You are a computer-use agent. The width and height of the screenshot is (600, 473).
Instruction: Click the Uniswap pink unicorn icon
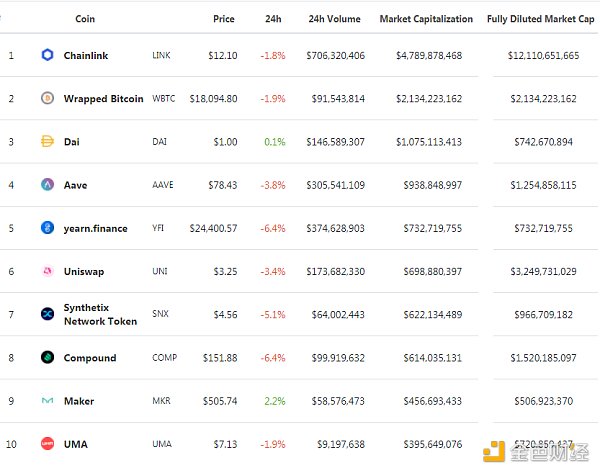click(x=47, y=271)
